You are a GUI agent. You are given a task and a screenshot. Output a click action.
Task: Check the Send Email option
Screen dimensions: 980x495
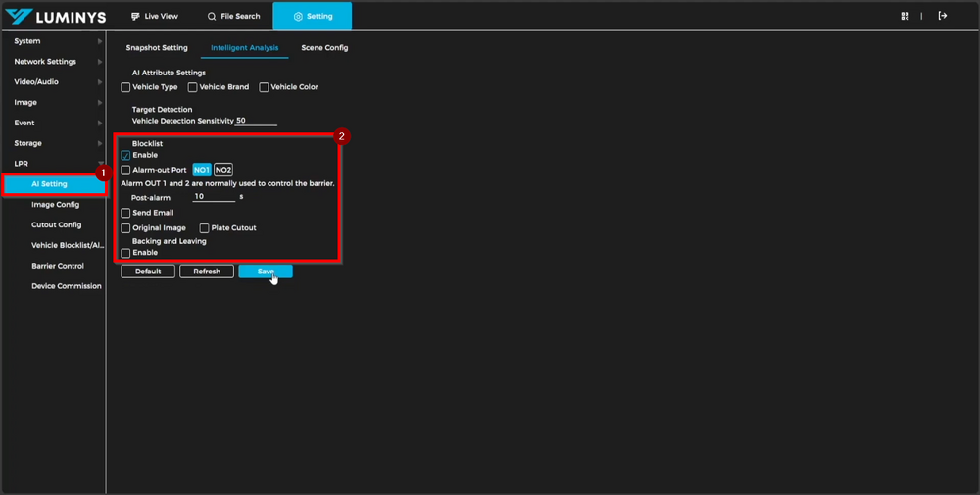(x=125, y=213)
